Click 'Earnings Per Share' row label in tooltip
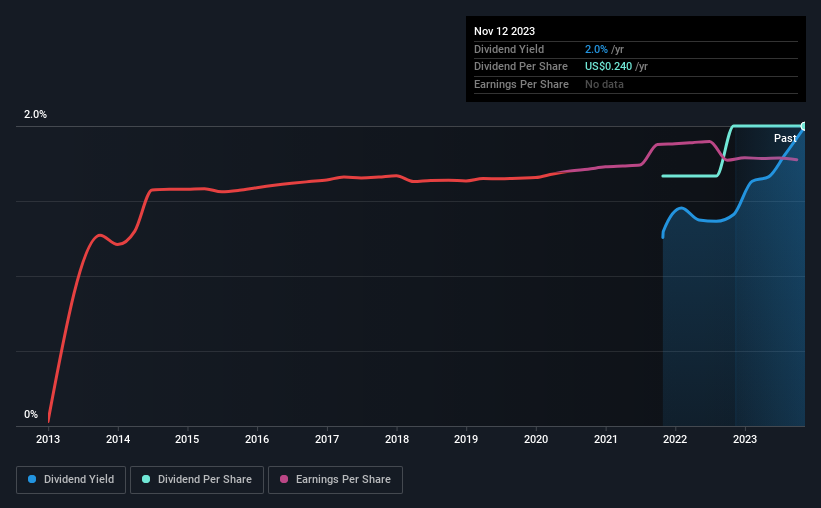Image resolution: width=821 pixels, height=508 pixels. (521, 84)
